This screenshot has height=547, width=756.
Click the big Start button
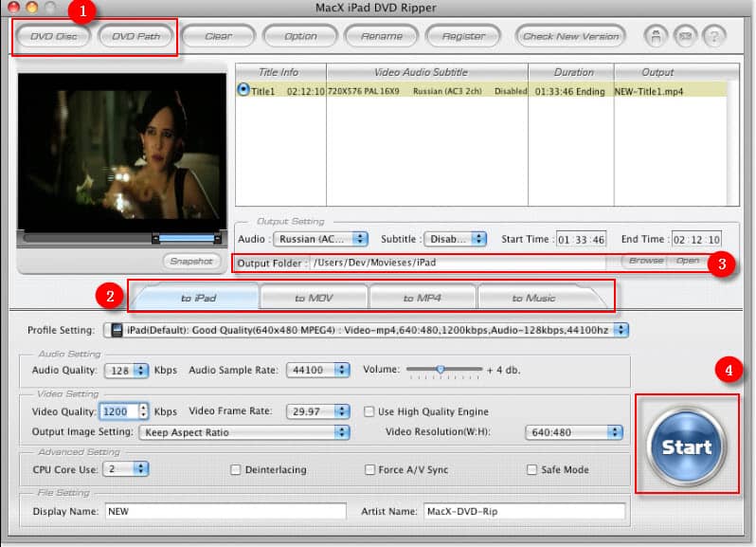(x=686, y=447)
